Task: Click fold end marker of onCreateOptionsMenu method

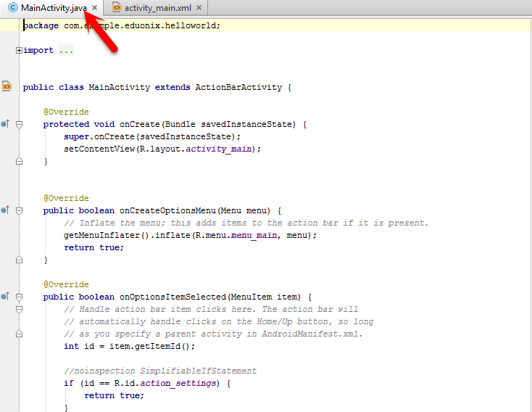Action: coord(20,260)
